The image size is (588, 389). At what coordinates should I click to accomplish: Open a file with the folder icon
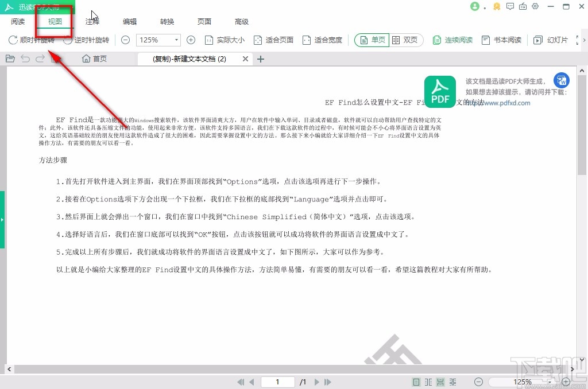click(x=10, y=59)
